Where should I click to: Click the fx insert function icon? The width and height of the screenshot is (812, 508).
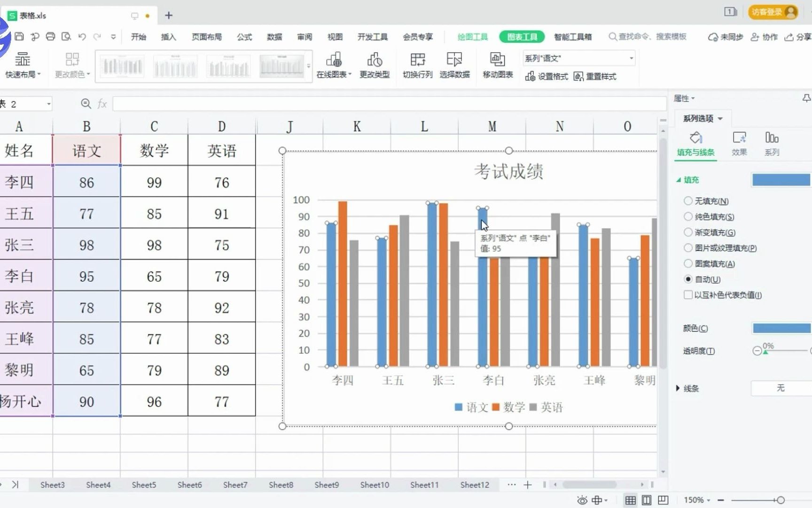(x=102, y=103)
